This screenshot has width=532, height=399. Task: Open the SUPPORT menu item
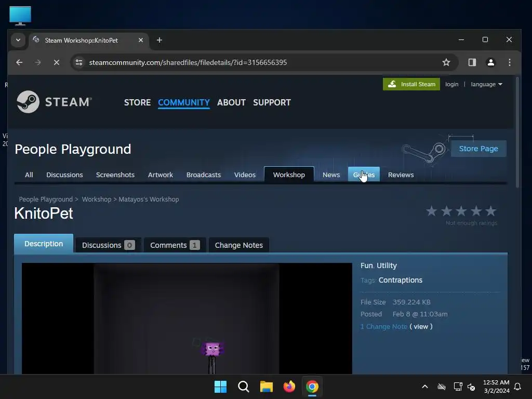[272, 102]
